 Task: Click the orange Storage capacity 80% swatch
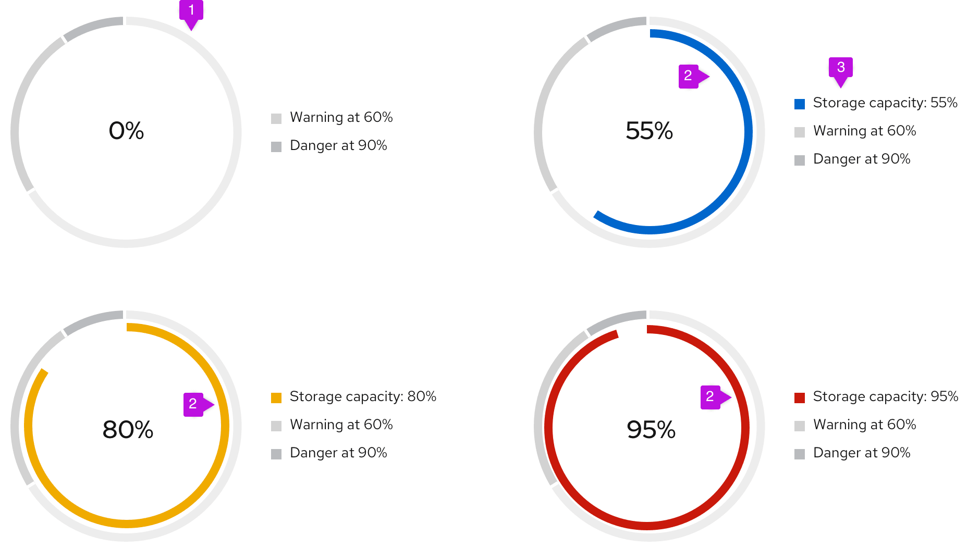pos(276,398)
